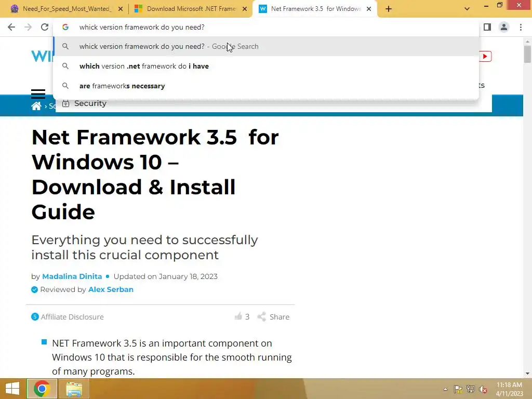Open the Security menu item
The width and height of the screenshot is (532, 399).
pos(85,103)
